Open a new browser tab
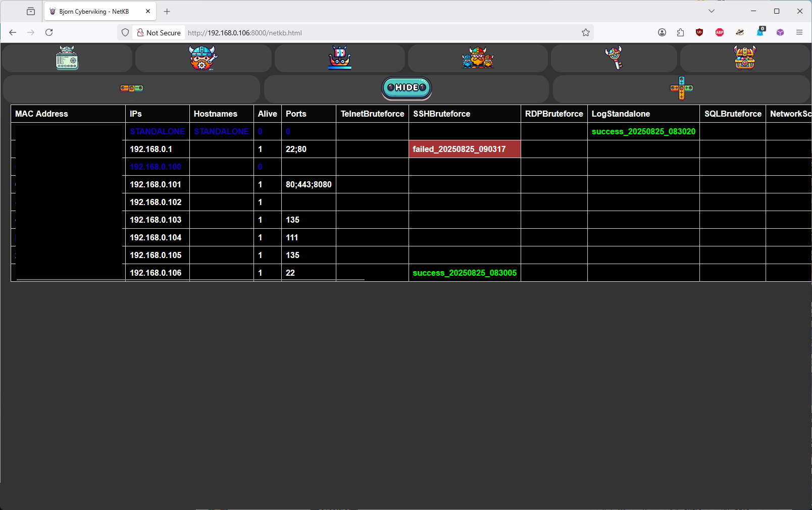Viewport: 812px width, 510px height. pos(167,11)
